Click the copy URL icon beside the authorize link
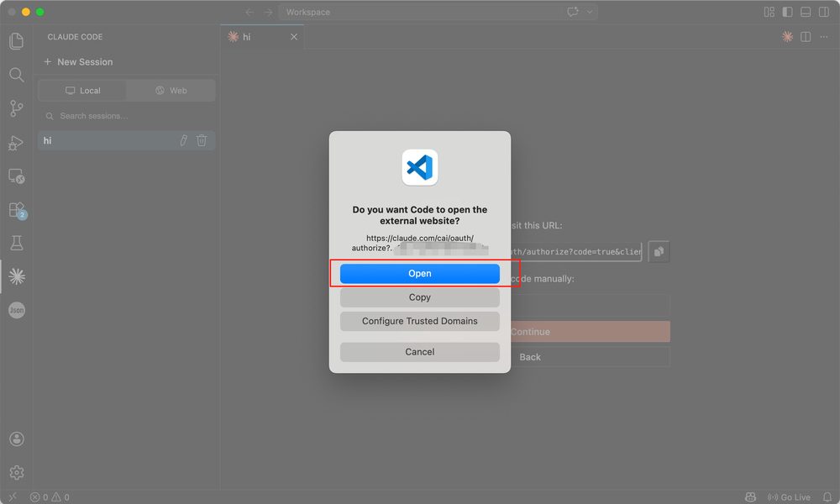The image size is (840, 504). click(x=659, y=251)
